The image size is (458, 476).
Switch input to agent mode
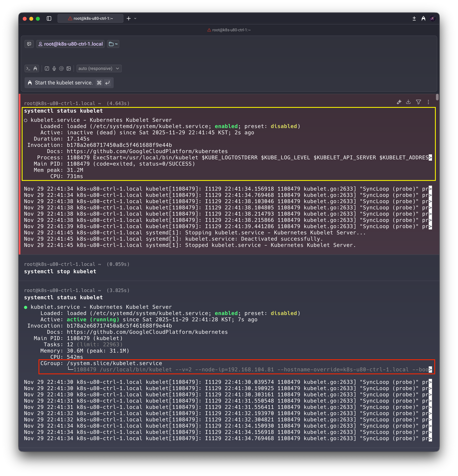pos(35,68)
